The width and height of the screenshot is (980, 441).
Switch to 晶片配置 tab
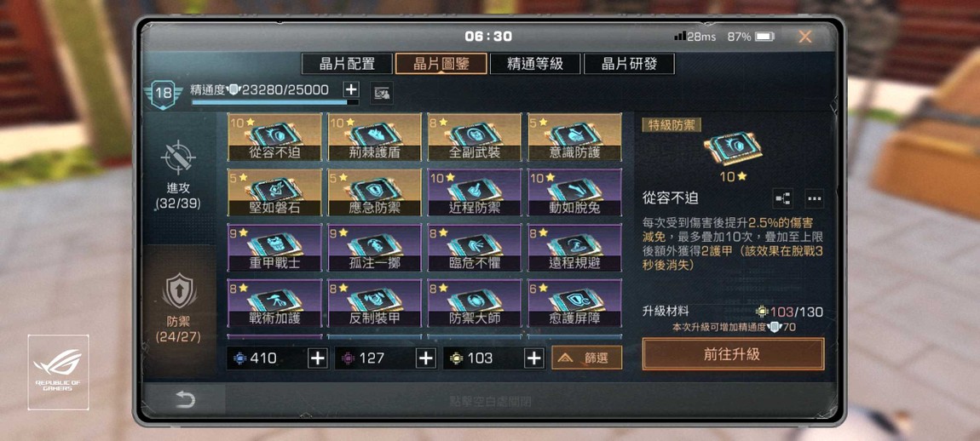click(347, 64)
